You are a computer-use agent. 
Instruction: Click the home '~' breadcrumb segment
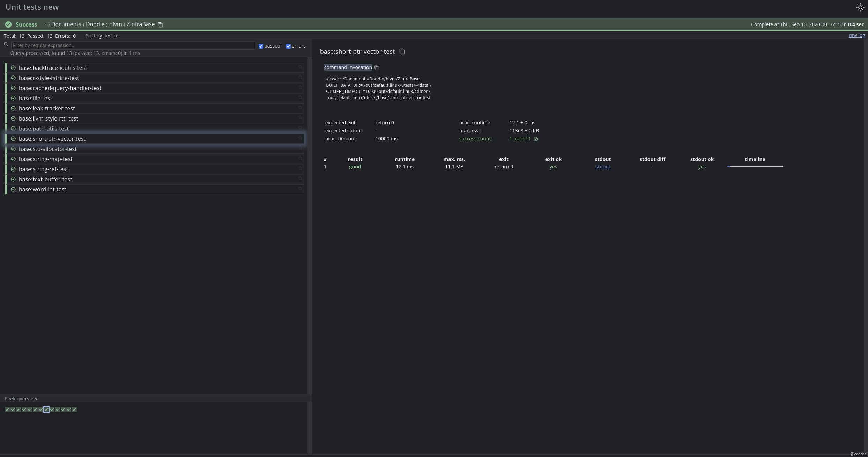[x=45, y=24]
